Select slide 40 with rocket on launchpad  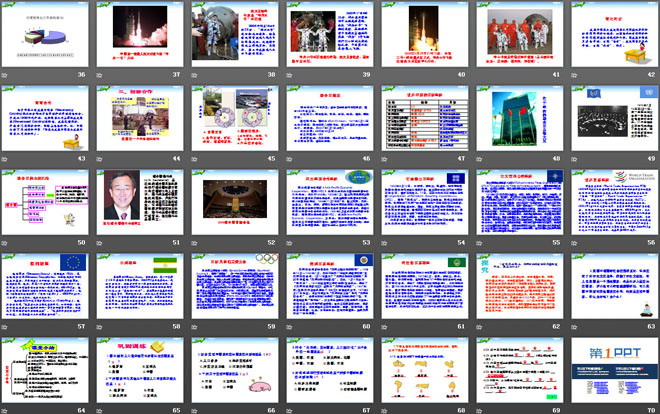420,33
